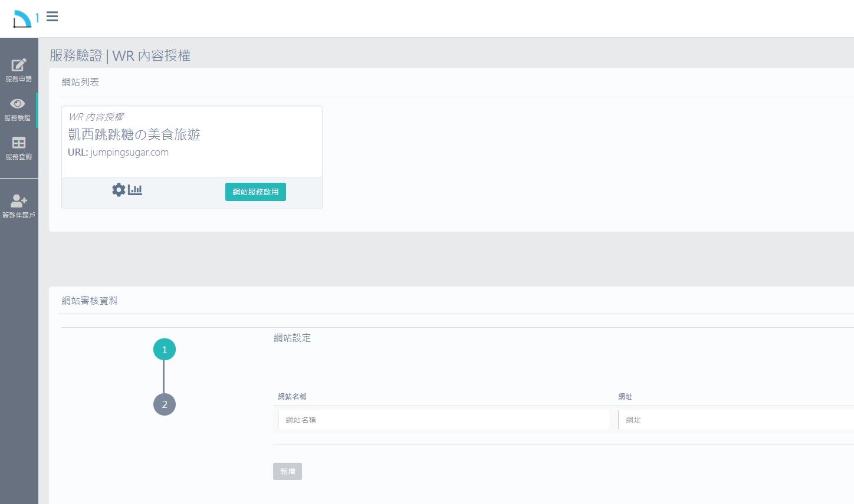Go to step 1 circle

(165, 350)
